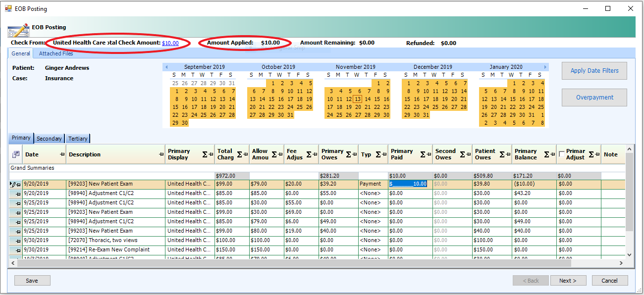Pin the Primary Display column

pyautogui.click(x=211, y=154)
